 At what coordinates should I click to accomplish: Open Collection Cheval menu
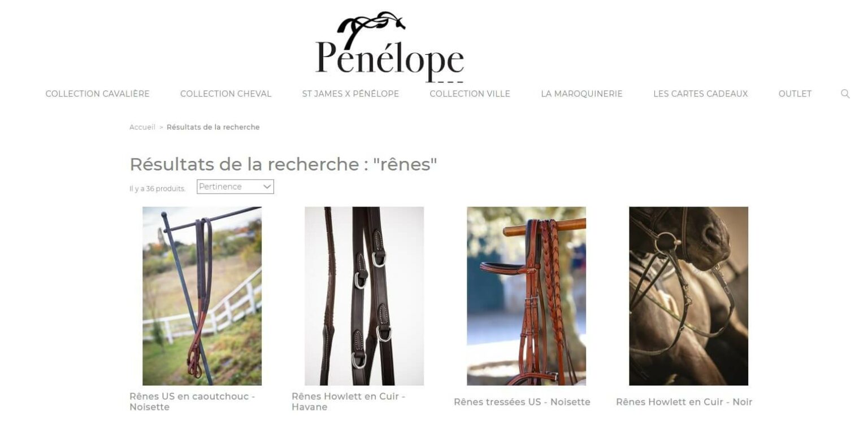[x=225, y=94]
